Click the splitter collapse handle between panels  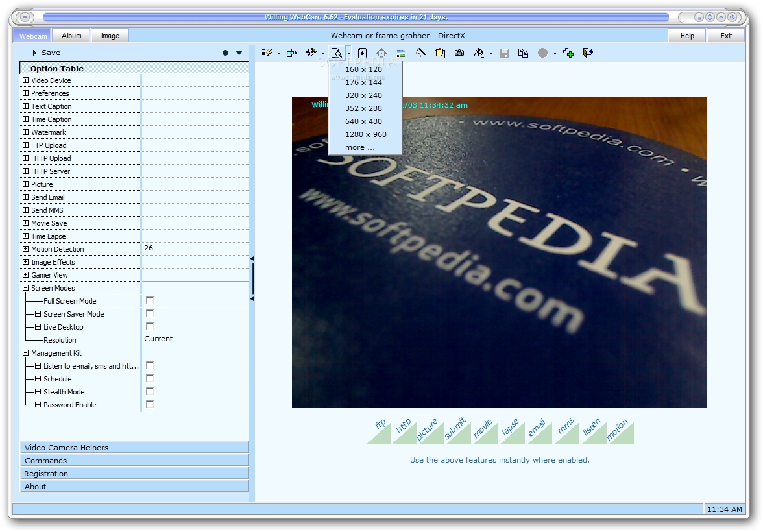[252, 278]
